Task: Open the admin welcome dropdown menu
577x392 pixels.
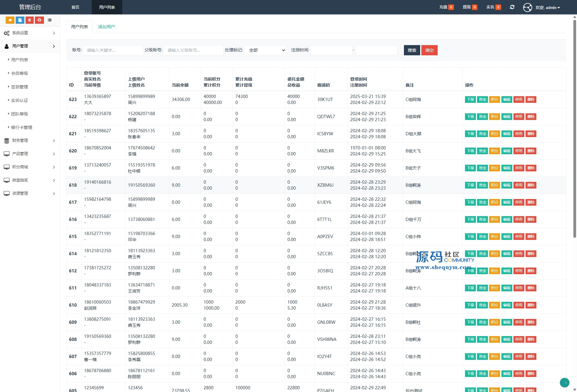Action: point(548,8)
